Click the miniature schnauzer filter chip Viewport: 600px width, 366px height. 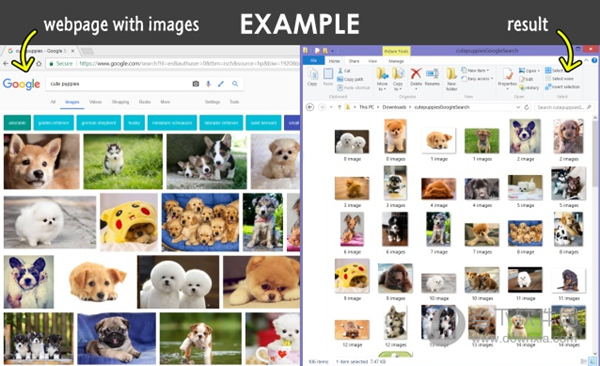click(172, 123)
